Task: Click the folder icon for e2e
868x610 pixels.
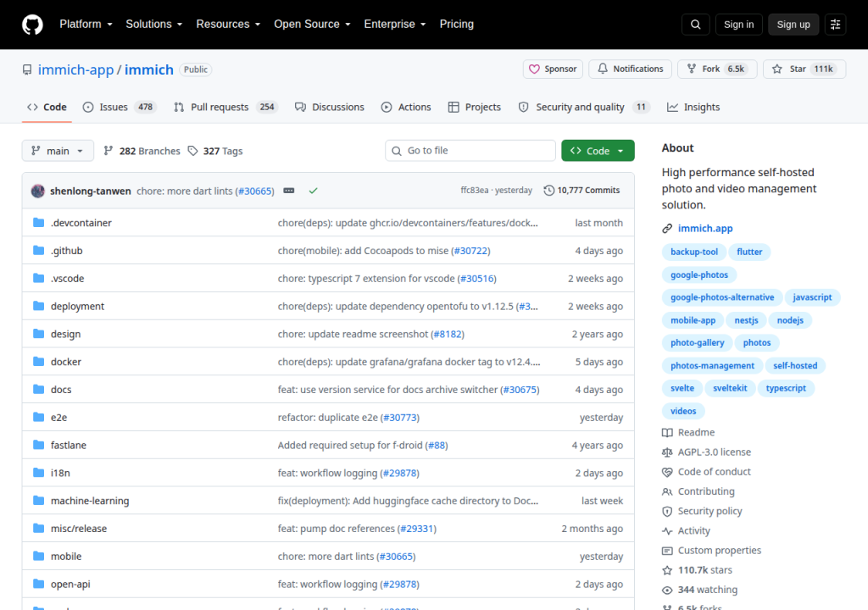Action: tap(38, 417)
